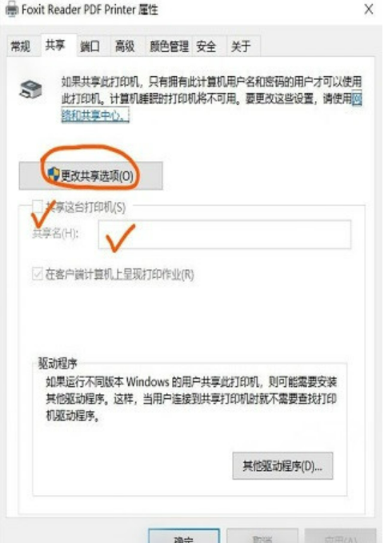Go to the 颜色管理 tab

[x=169, y=46]
